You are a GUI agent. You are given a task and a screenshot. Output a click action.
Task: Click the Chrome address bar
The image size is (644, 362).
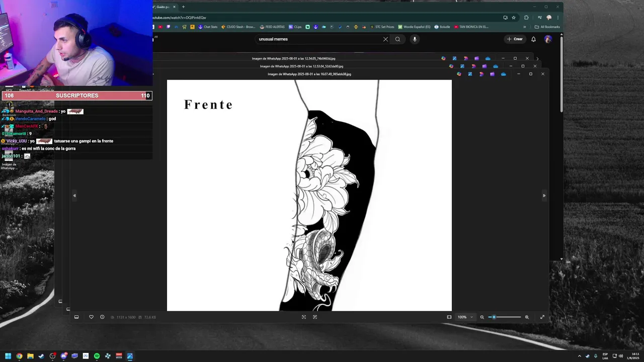[x=327, y=18]
